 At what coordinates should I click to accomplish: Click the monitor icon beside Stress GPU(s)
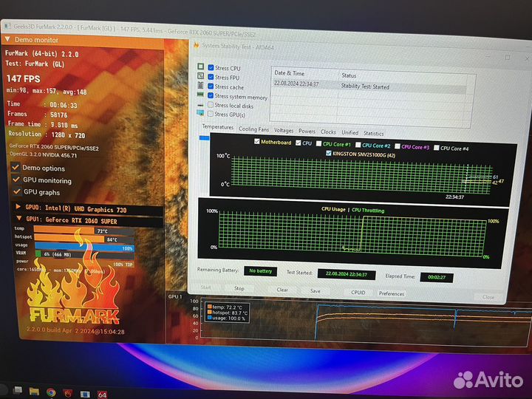[200, 112]
